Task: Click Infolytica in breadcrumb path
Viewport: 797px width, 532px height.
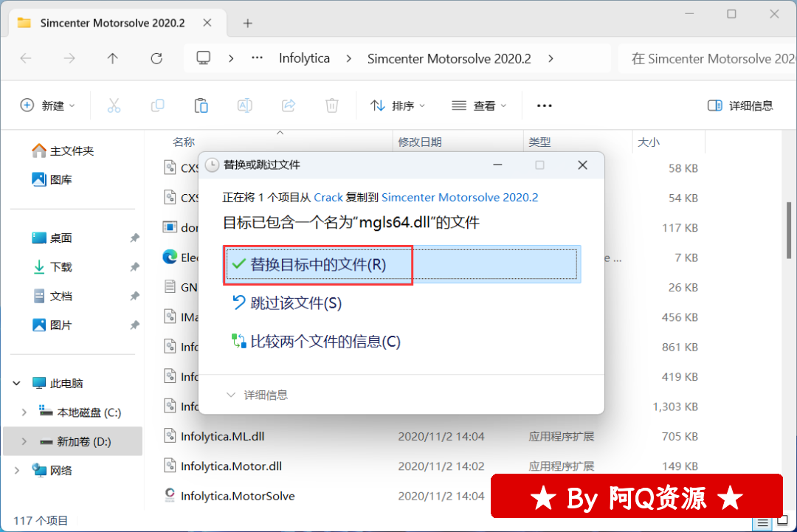Action: [x=305, y=58]
